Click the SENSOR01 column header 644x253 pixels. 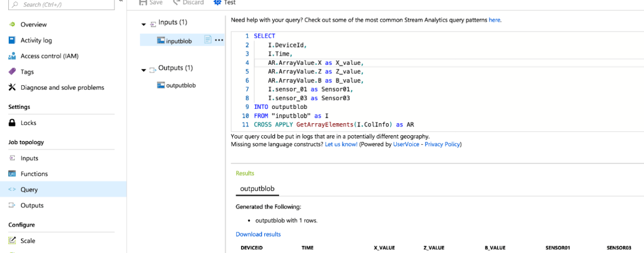(558, 248)
